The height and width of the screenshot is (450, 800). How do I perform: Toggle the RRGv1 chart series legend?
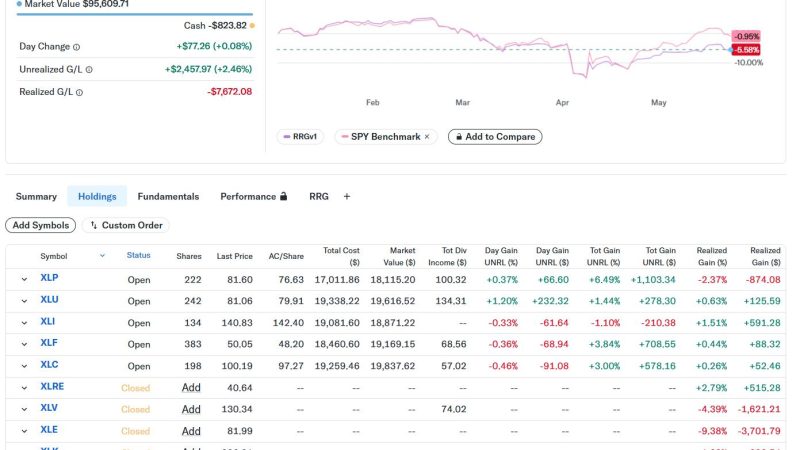coord(300,137)
